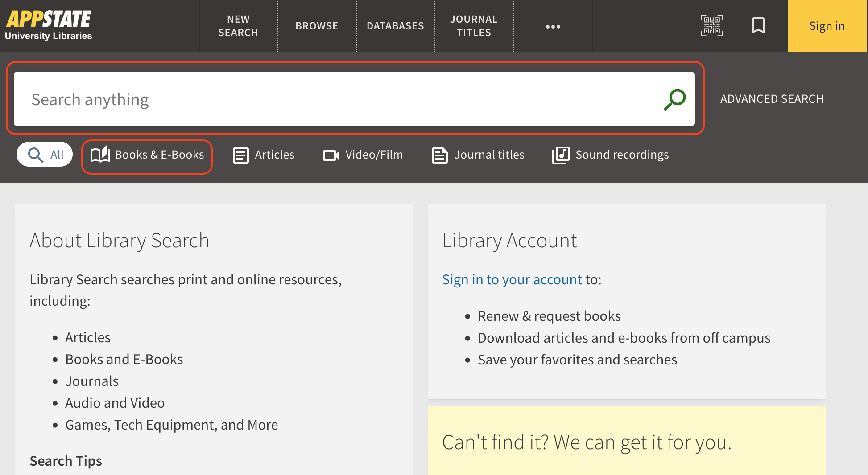868x475 pixels.
Task: Go to Browse in navigation bar
Action: [x=317, y=26]
